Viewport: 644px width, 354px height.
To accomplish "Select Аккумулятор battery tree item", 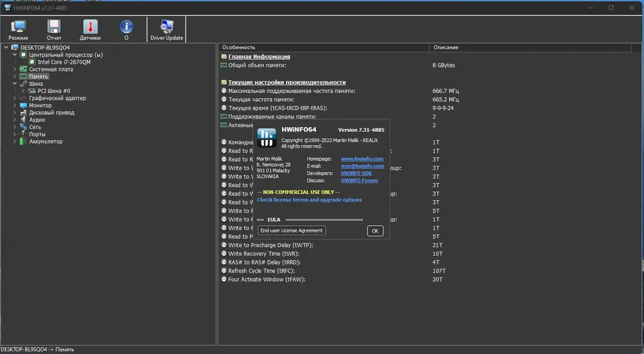I will pyautogui.click(x=46, y=141).
